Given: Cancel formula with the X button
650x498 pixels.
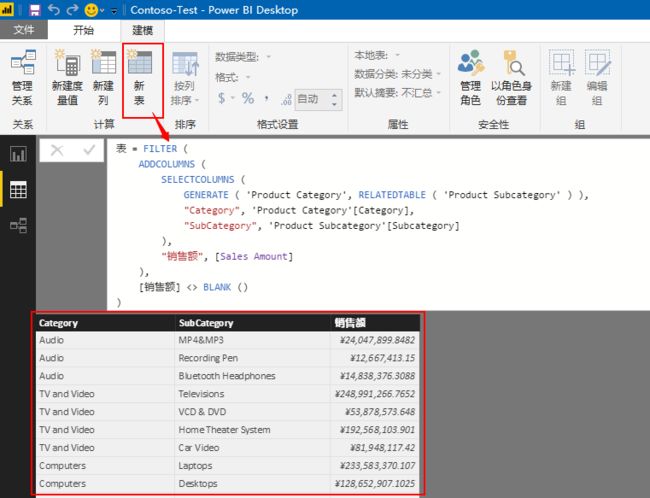Looking at the screenshot, I should pyautogui.click(x=57, y=150).
